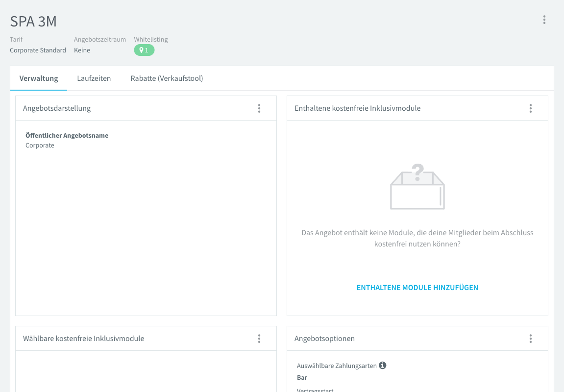Click the Bar payment method value
The image size is (564, 392).
point(302,378)
